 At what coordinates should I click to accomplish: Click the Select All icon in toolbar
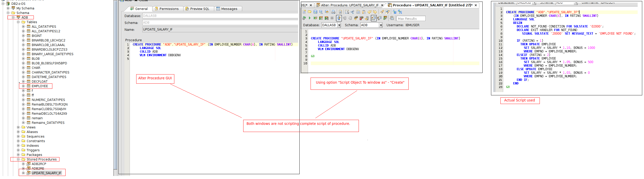347,12
